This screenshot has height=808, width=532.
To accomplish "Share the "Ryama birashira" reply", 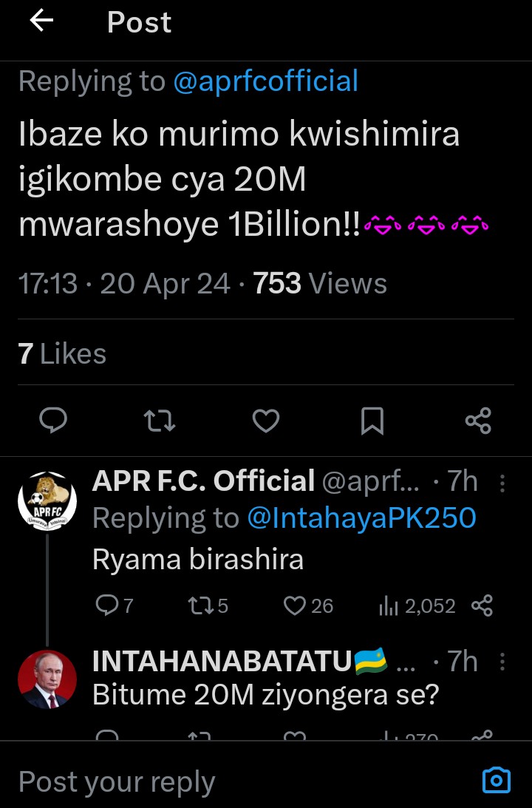I will 482,606.
